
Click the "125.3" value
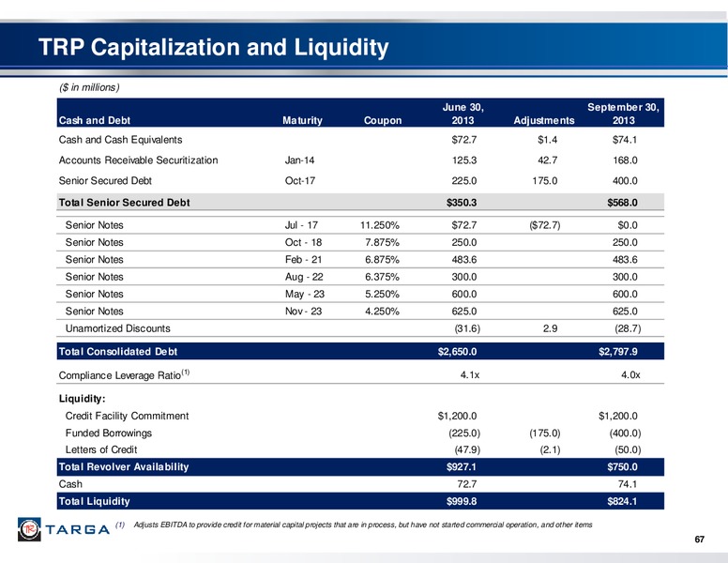click(464, 160)
